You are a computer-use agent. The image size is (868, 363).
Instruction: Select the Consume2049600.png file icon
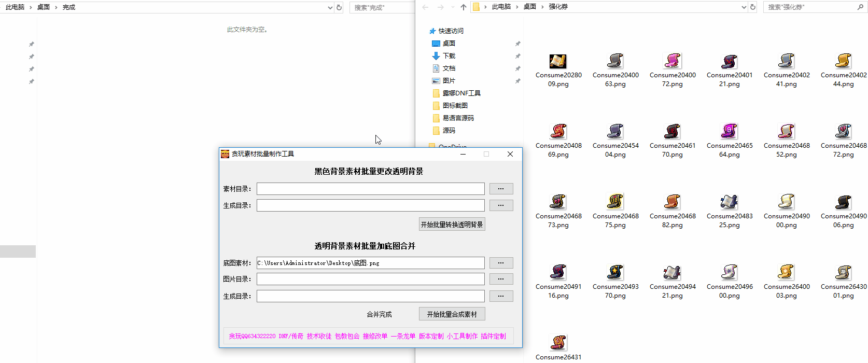[729, 272]
